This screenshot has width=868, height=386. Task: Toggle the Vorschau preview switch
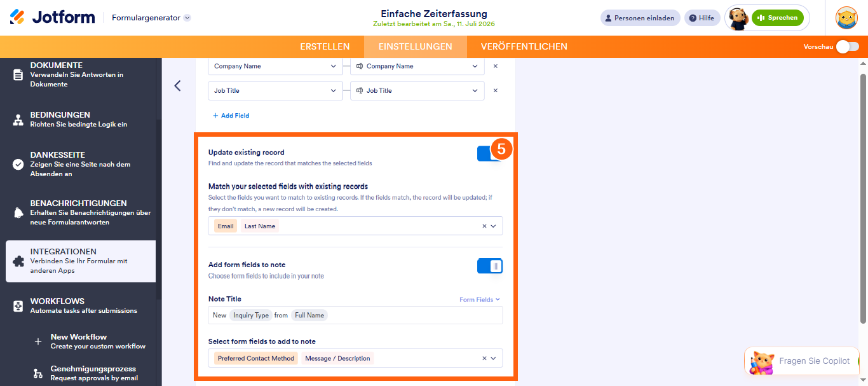pyautogui.click(x=848, y=46)
